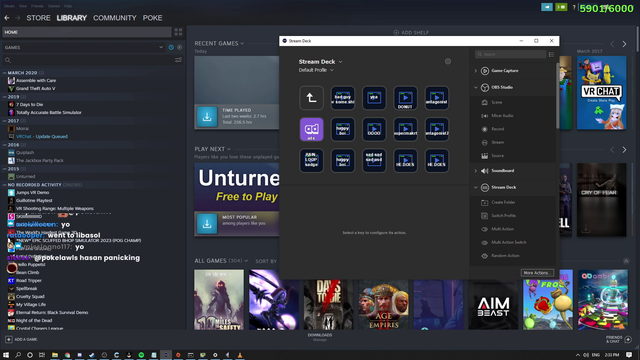
Task: Click the Stream Deck search field
Action: tap(511, 54)
